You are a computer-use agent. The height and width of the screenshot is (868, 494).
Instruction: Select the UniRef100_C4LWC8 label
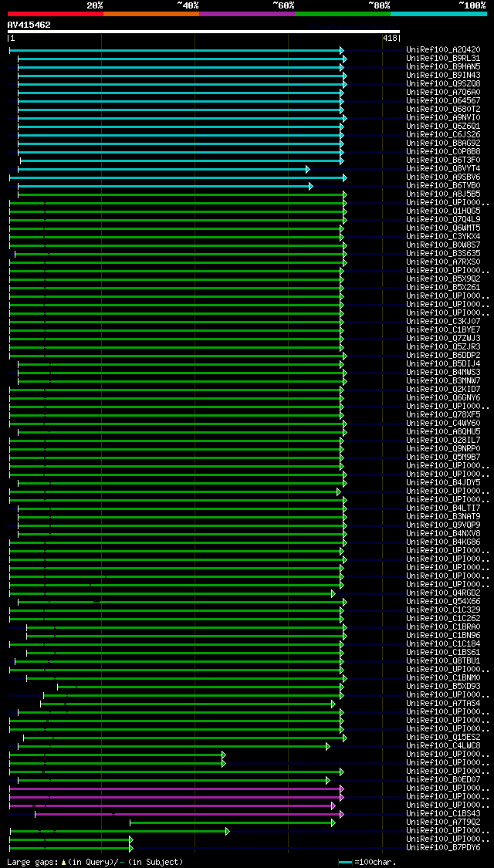443,745
